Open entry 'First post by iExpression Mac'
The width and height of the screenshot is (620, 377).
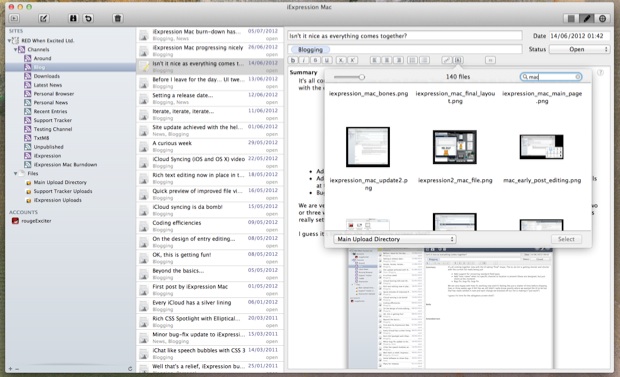pos(210,290)
